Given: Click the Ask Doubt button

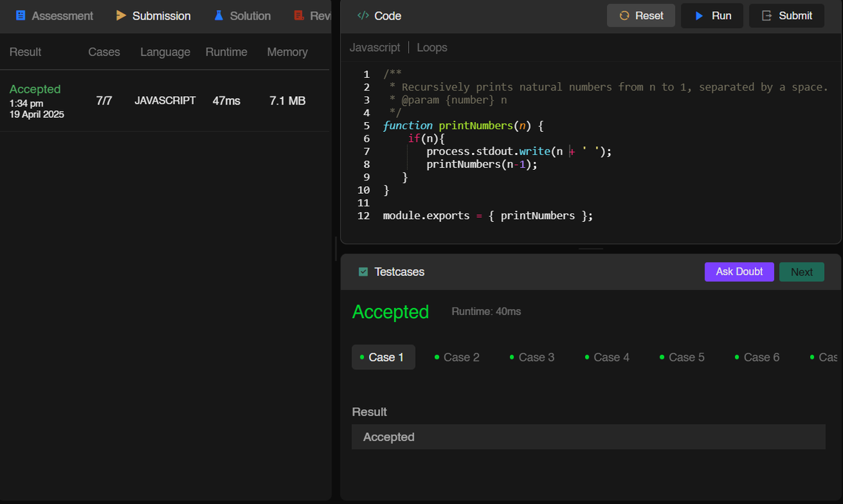Looking at the screenshot, I should 739,272.
